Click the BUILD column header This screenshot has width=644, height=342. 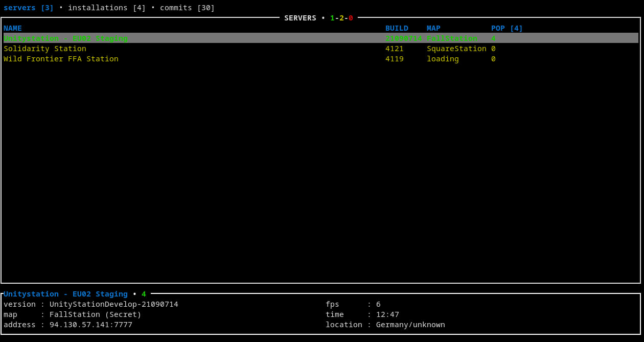pyautogui.click(x=397, y=28)
